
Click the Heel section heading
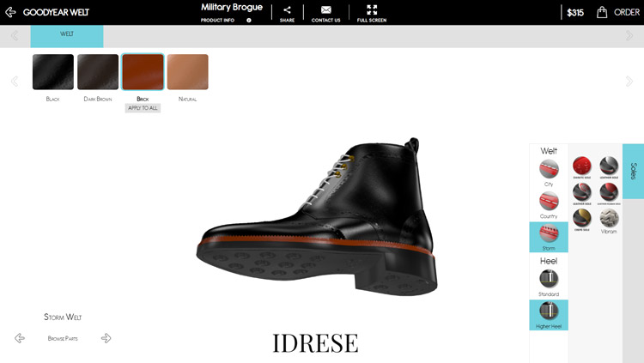(x=549, y=261)
